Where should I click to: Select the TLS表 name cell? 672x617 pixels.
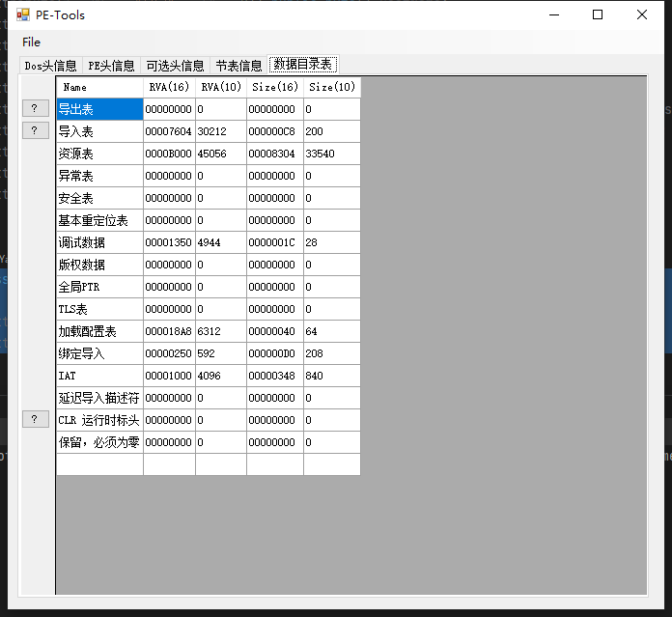click(x=99, y=309)
